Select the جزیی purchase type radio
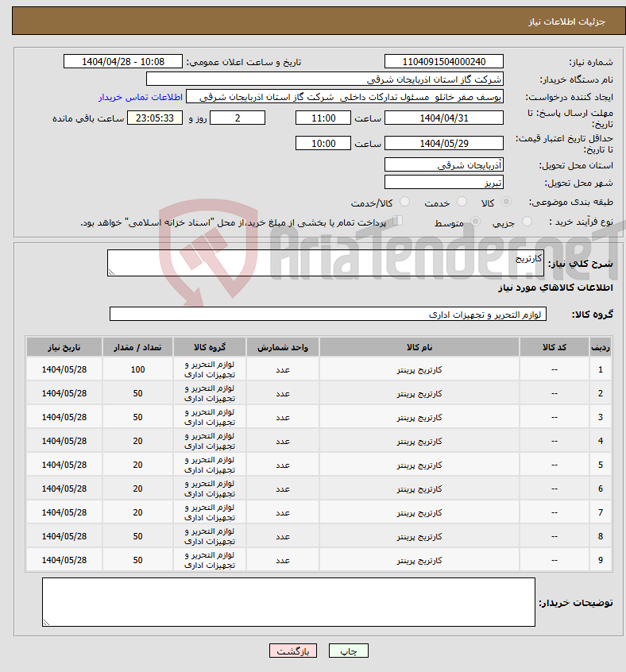The image size is (626, 672). (x=527, y=221)
